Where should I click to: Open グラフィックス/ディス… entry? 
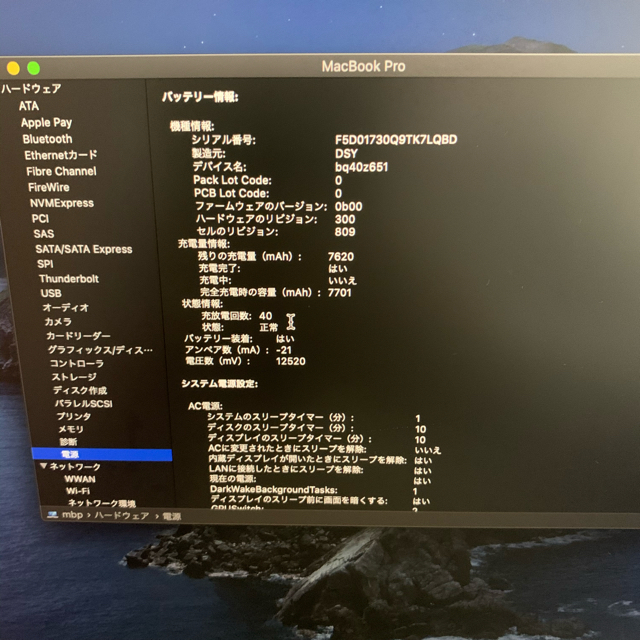coord(100,350)
